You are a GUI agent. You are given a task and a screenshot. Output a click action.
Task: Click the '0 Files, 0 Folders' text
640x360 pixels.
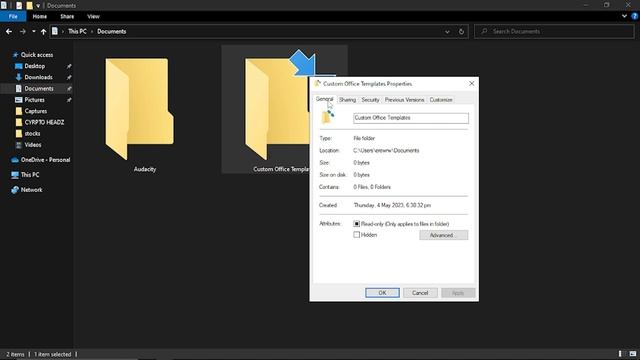pos(372,187)
